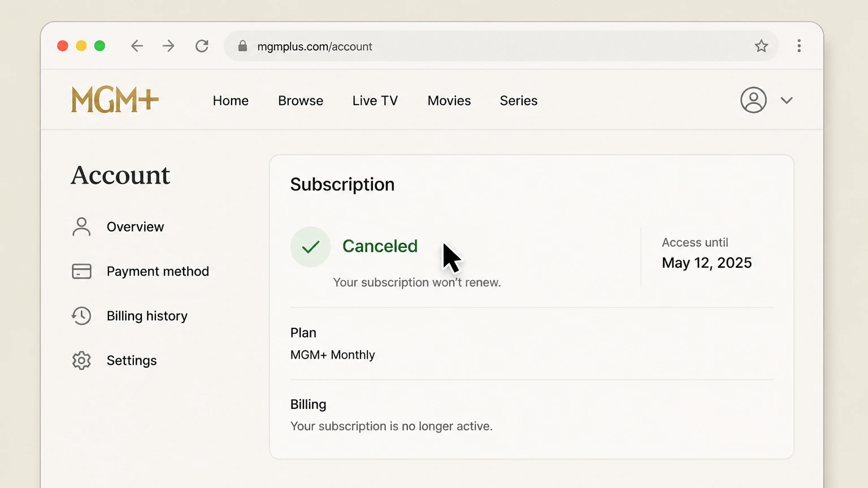This screenshot has width=868, height=488.
Task: Click the Subscription heading
Action: click(342, 184)
